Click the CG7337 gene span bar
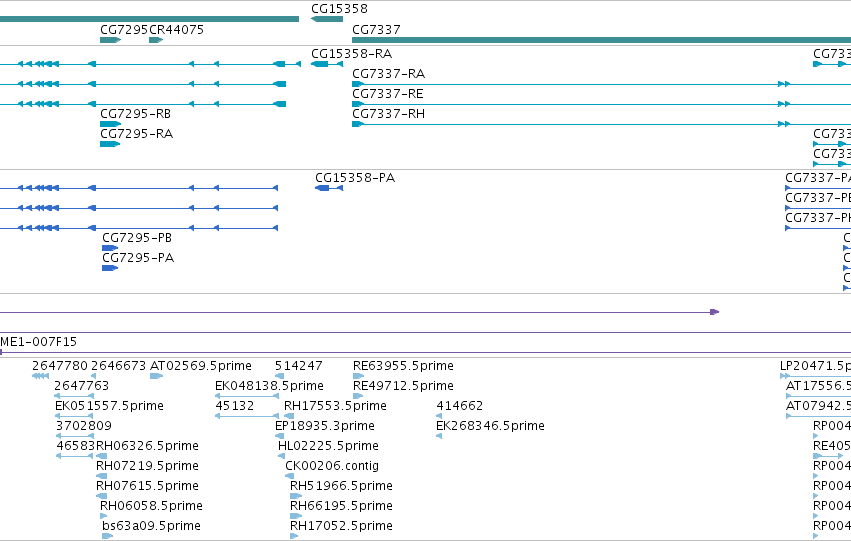This screenshot has height=541, width=851. [601, 40]
